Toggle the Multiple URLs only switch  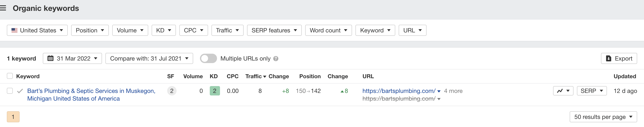click(208, 59)
